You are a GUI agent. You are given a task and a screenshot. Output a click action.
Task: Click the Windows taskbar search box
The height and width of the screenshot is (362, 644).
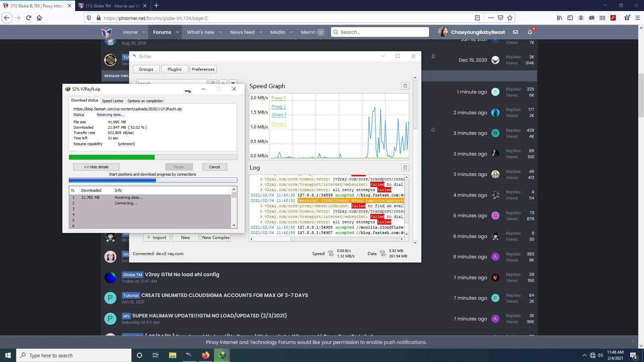(x=74, y=355)
